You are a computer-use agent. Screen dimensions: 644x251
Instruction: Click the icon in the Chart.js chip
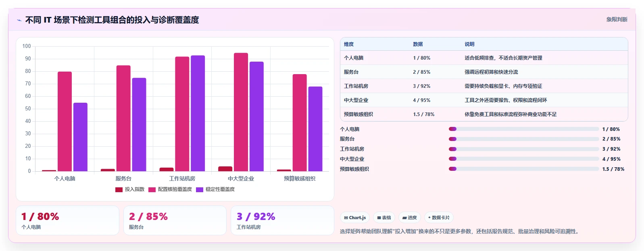[346, 218]
